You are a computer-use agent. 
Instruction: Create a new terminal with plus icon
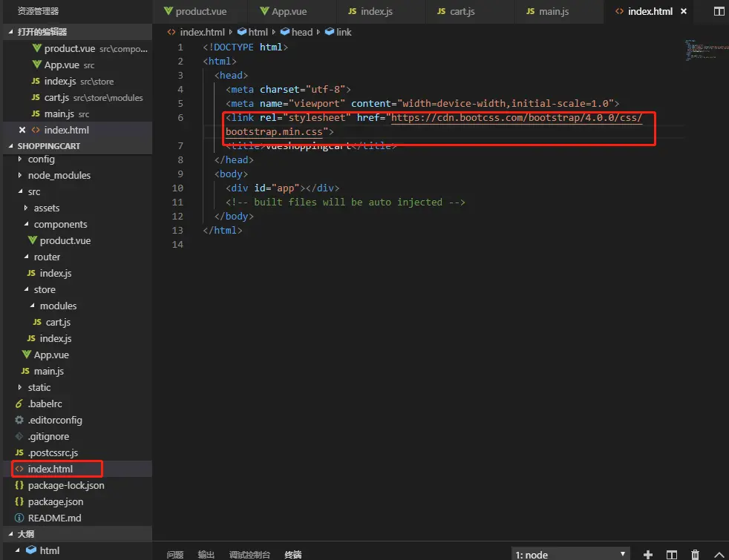pos(647,554)
